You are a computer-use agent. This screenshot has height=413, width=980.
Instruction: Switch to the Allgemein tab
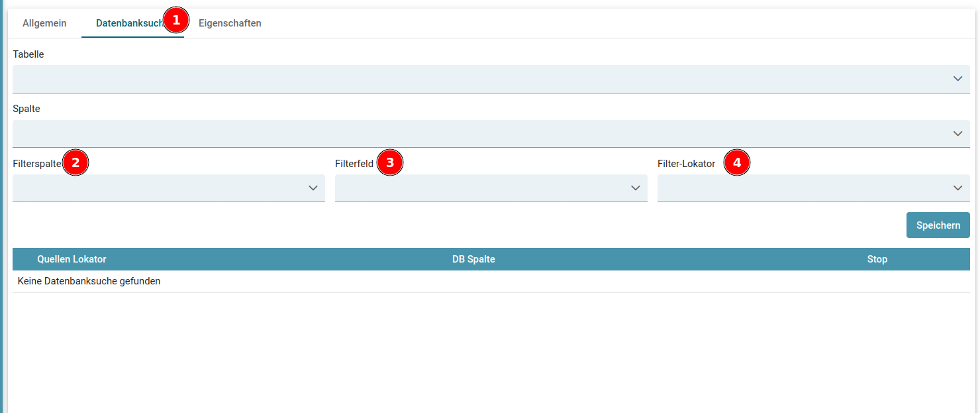coord(44,23)
